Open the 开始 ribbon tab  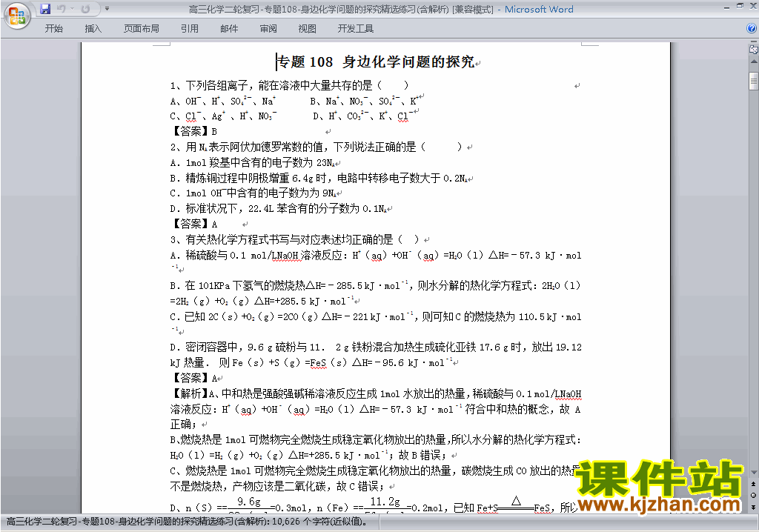(53, 29)
